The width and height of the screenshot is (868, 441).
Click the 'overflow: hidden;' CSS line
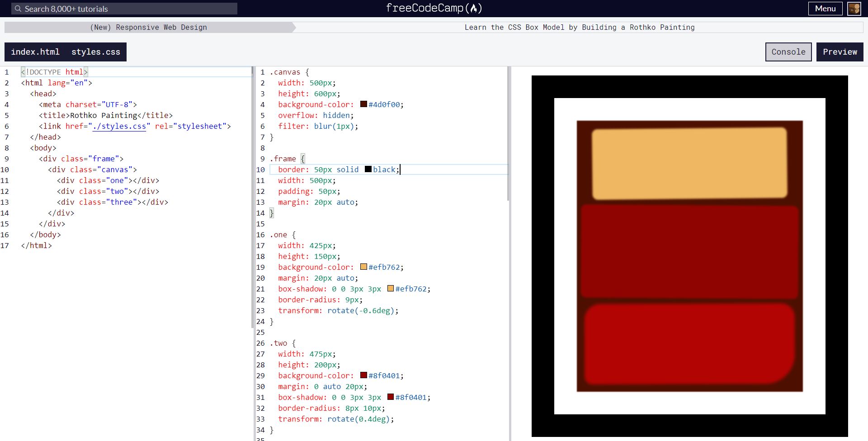click(316, 115)
